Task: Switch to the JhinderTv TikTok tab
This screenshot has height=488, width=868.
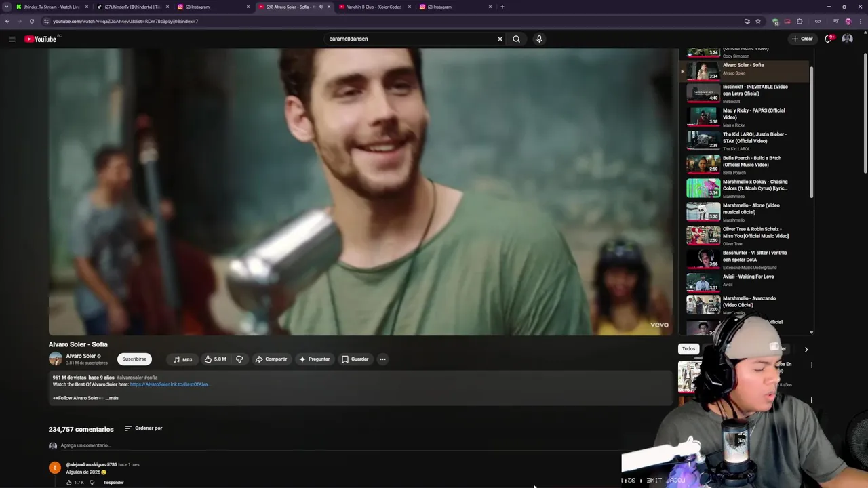Action: pos(132,7)
